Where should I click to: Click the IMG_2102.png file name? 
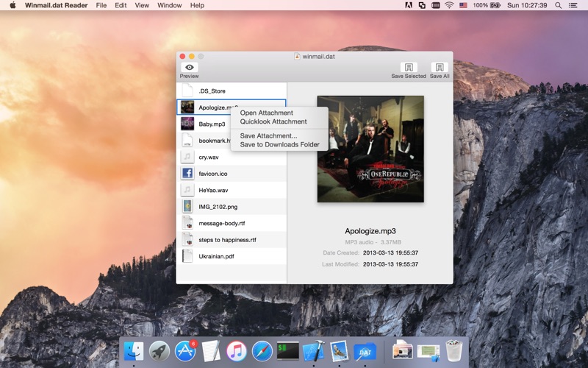218,207
